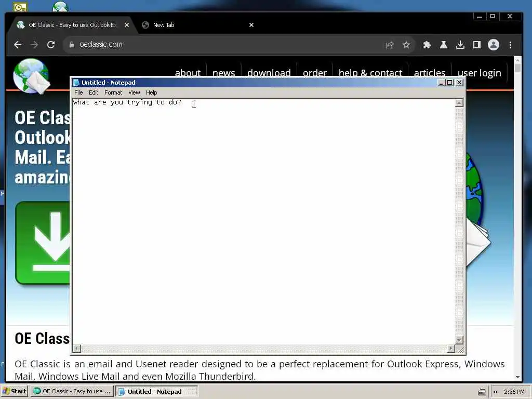Viewport: 532px width, 399px height.
Task: Click Notepad's title bar icon
Action: 76,83
